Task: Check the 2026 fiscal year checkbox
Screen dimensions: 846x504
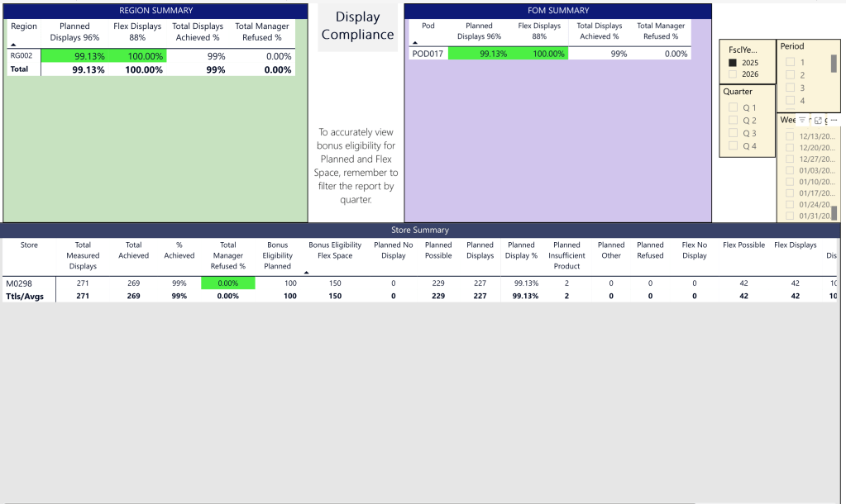Action: point(732,74)
